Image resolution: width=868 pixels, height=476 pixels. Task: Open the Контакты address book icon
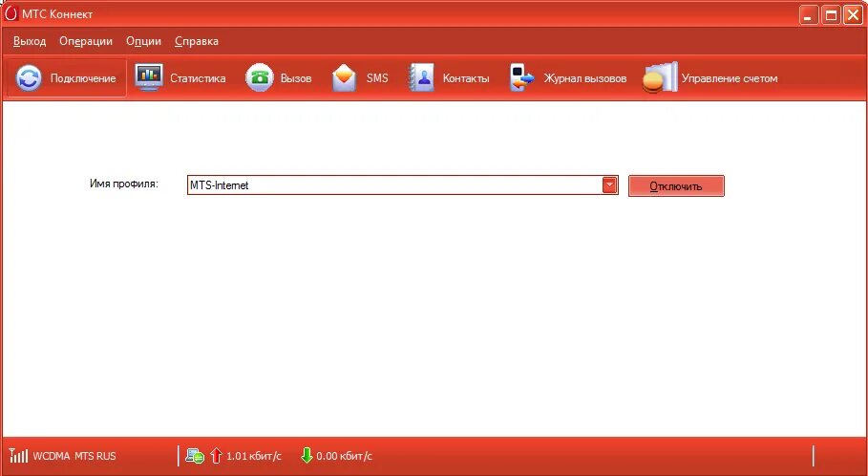pyautogui.click(x=421, y=78)
